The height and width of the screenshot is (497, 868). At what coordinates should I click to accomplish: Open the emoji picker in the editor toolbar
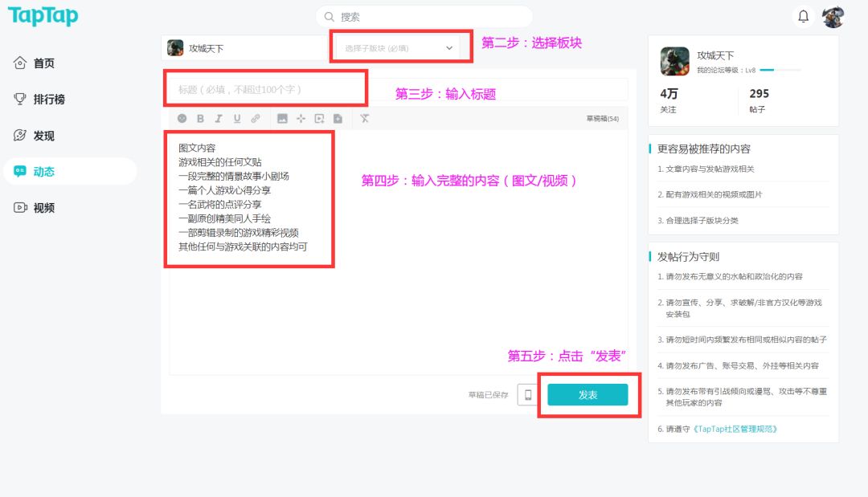tap(182, 119)
